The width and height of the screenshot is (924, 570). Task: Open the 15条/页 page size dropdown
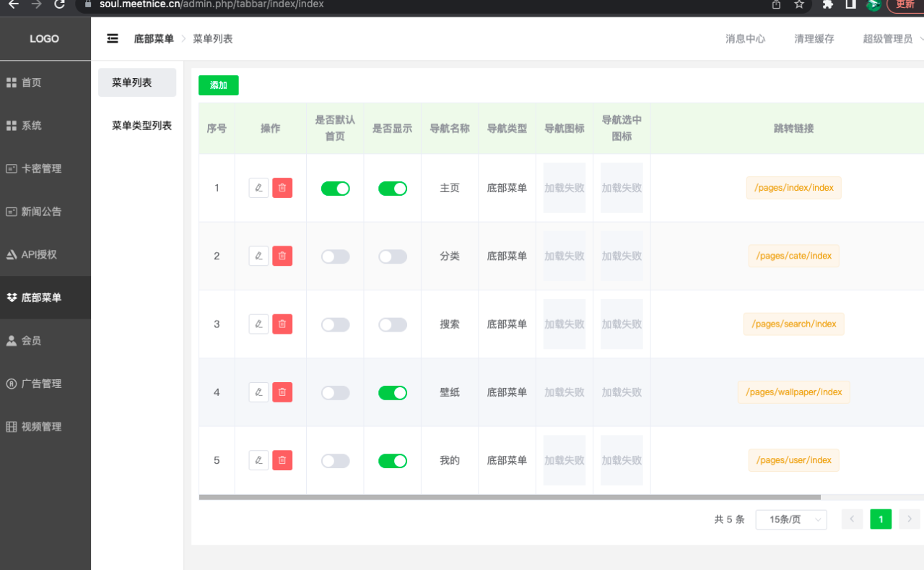791,519
